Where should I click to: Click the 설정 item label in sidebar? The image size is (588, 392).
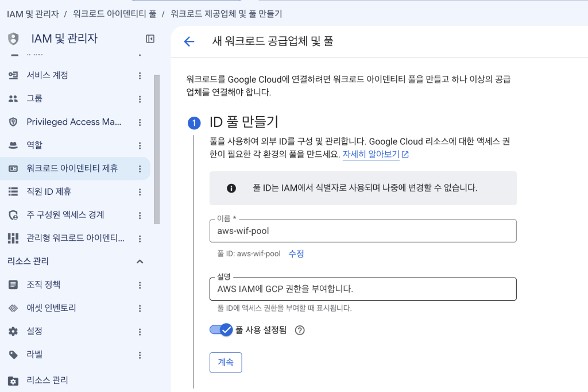click(34, 331)
